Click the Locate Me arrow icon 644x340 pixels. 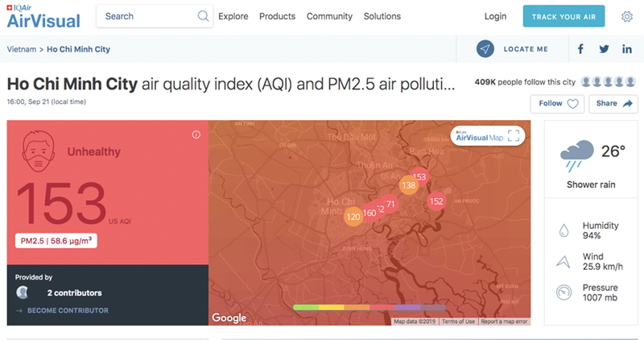point(485,49)
